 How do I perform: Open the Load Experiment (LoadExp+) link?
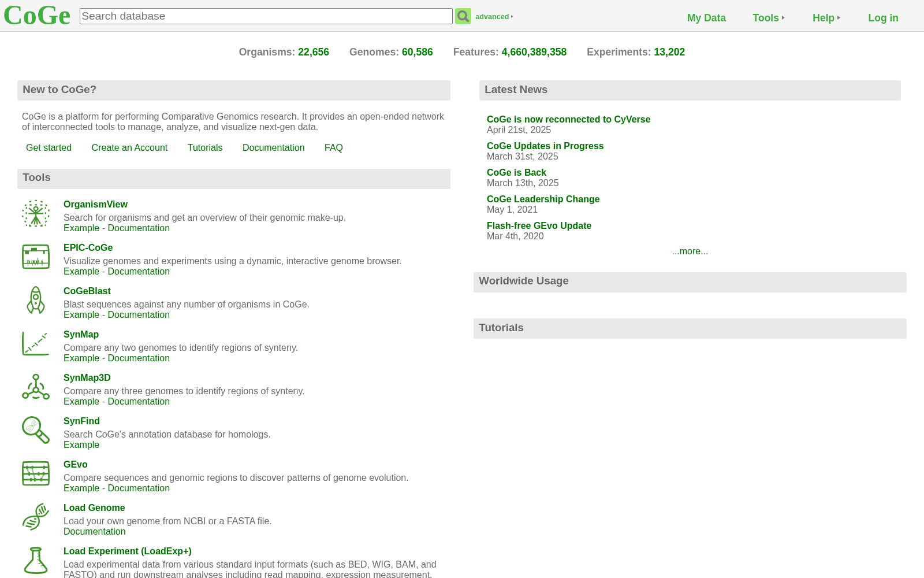[x=128, y=551]
